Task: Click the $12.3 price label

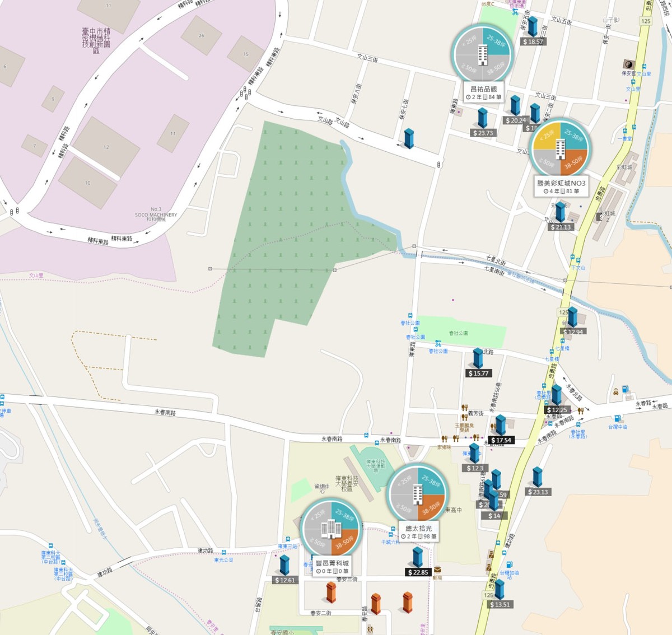Action: tap(474, 468)
